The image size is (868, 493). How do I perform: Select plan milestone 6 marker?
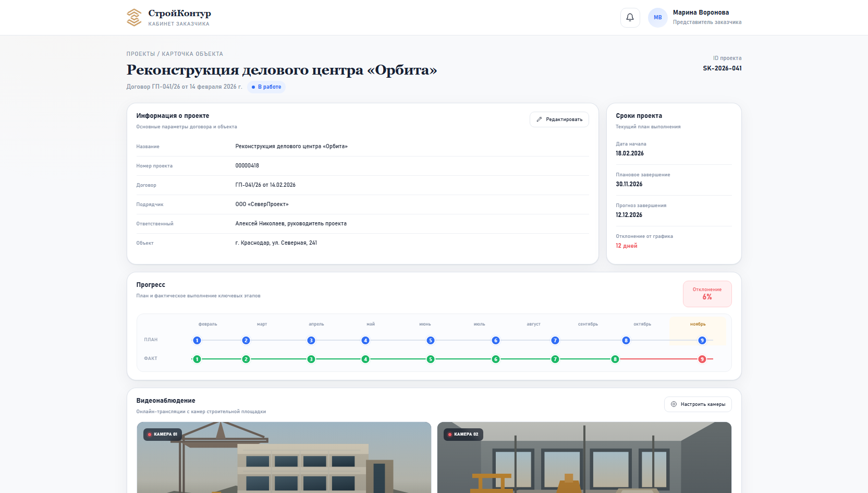point(496,340)
